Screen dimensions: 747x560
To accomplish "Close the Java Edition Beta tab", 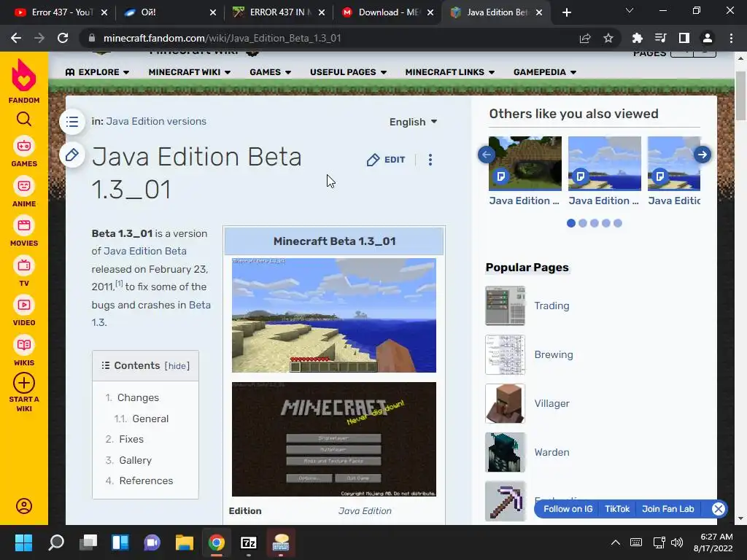I will 539,12.
